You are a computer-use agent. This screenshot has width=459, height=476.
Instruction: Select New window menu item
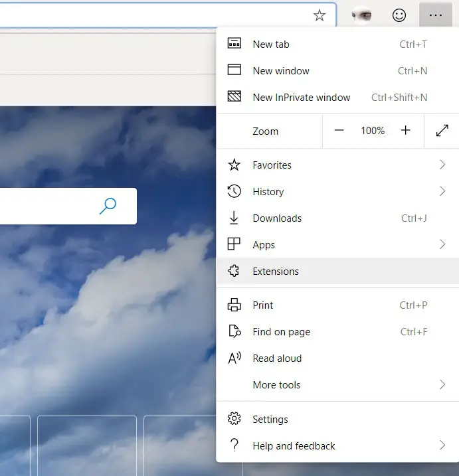[337, 71]
